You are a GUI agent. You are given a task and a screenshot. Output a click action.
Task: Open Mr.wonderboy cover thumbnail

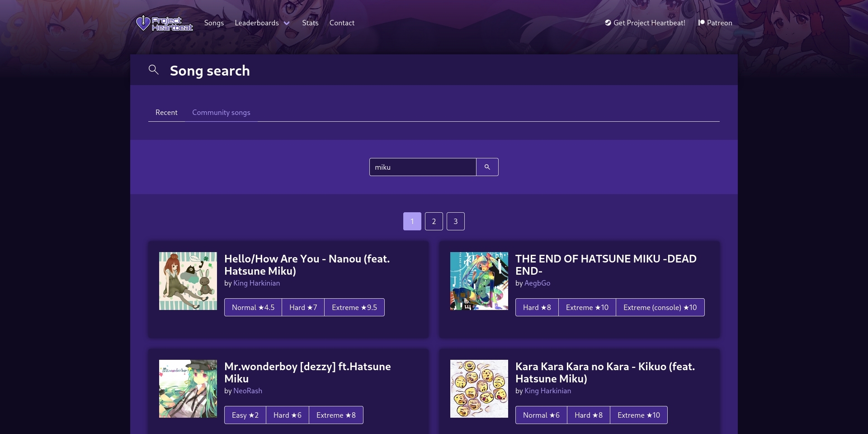188,389
